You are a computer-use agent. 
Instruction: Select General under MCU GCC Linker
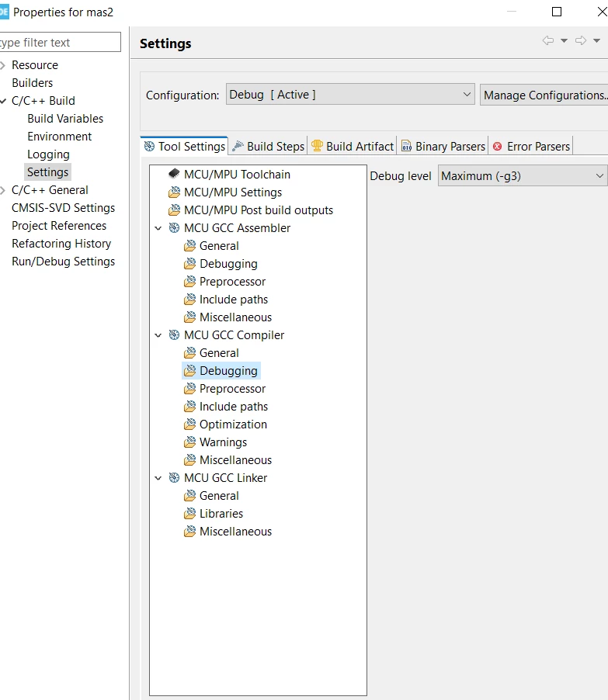(219, 496)
